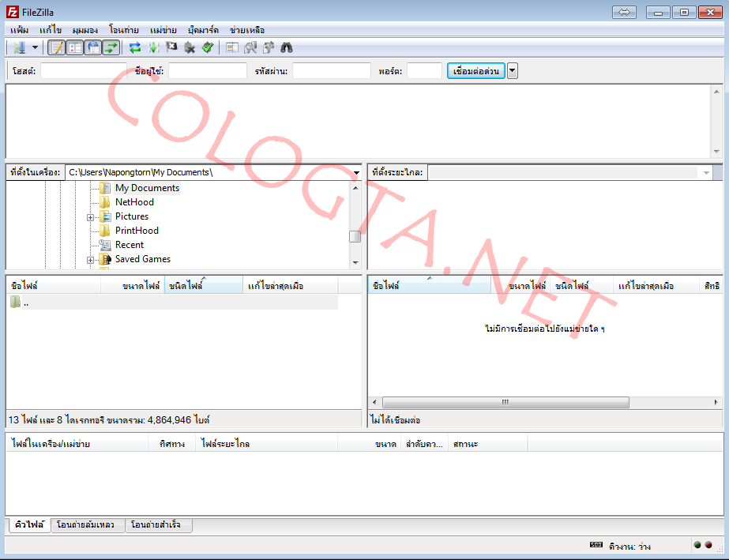This screenshot has height=560, width=729.
Task: Click the เชื่อมต่อด่วน button
Action: [475, 71]
